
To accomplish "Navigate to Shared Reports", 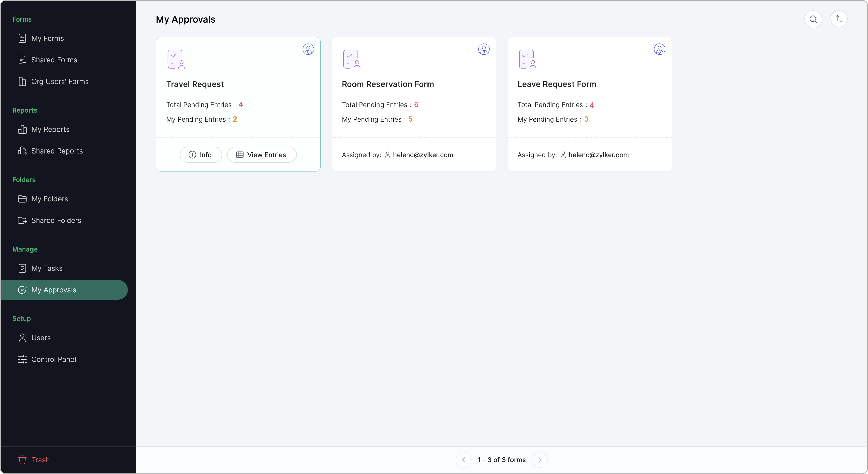I will coord(57,151).
